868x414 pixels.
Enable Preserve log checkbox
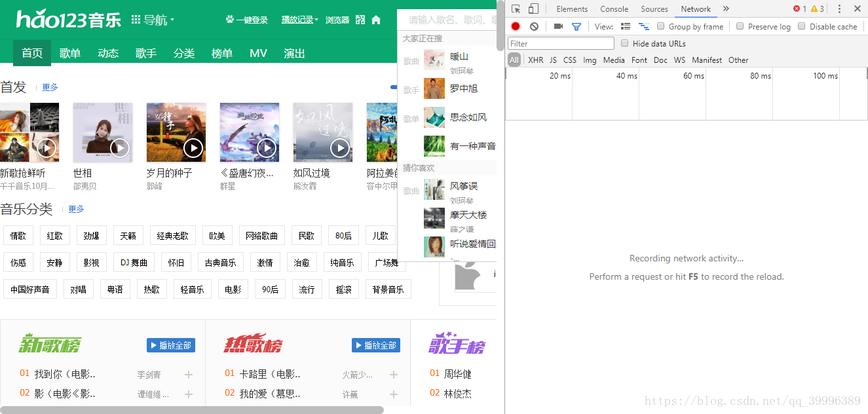pyautogui.click(x=740, y=26)
